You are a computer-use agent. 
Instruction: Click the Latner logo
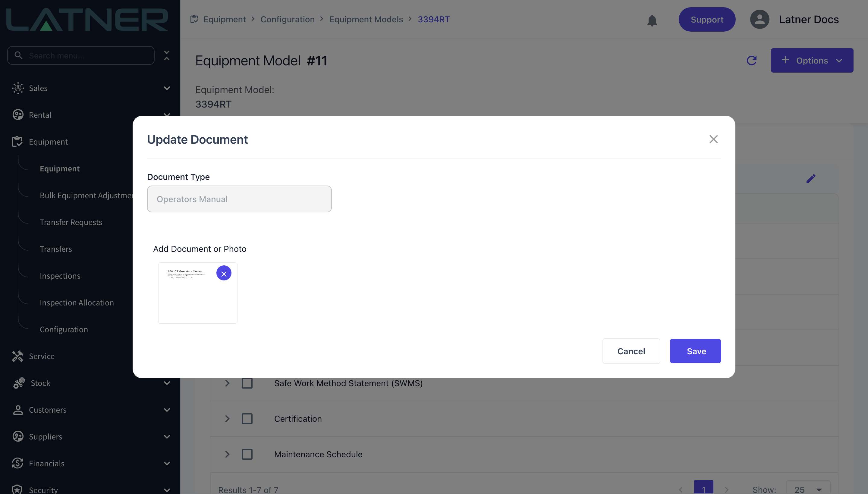[x=87, y=19]
